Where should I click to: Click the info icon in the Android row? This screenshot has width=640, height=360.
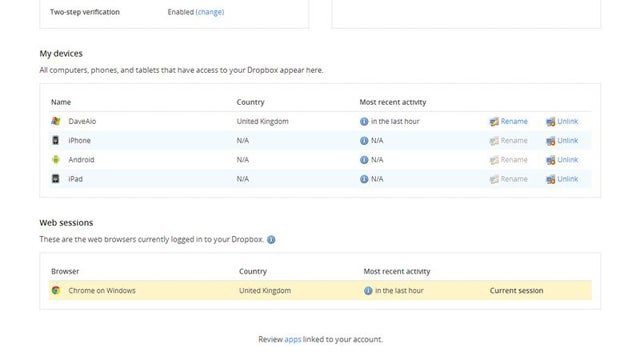(364, 160)
